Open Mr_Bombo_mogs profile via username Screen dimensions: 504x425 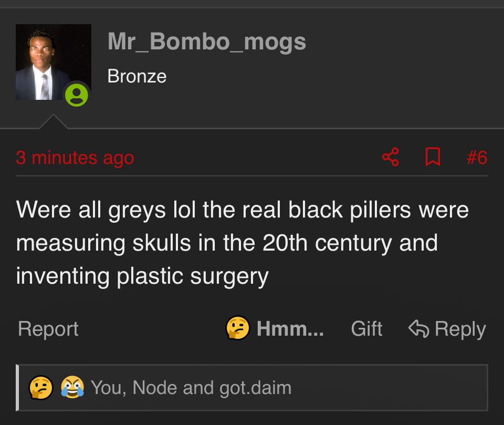pos(207,42)
